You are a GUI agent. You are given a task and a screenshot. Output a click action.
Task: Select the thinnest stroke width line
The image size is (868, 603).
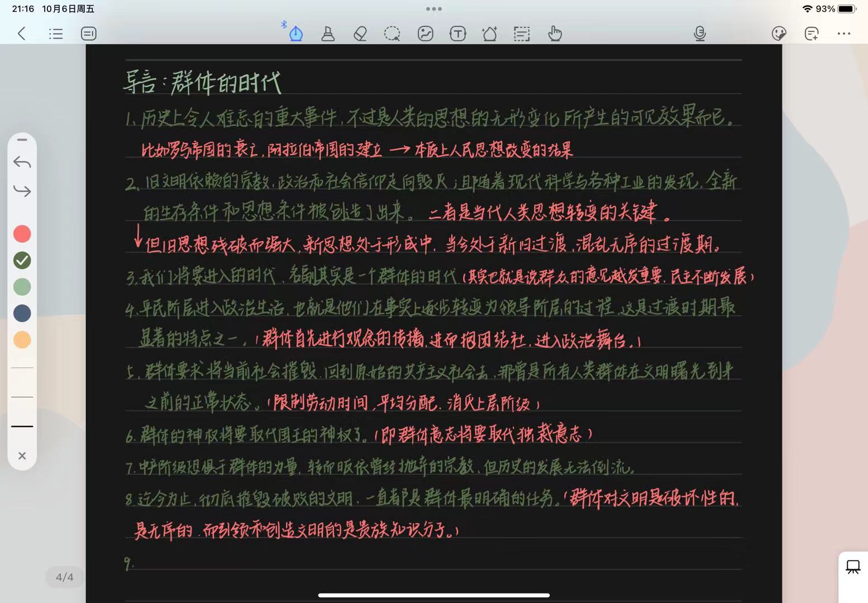pyautogui.click(x=22, y=368)
